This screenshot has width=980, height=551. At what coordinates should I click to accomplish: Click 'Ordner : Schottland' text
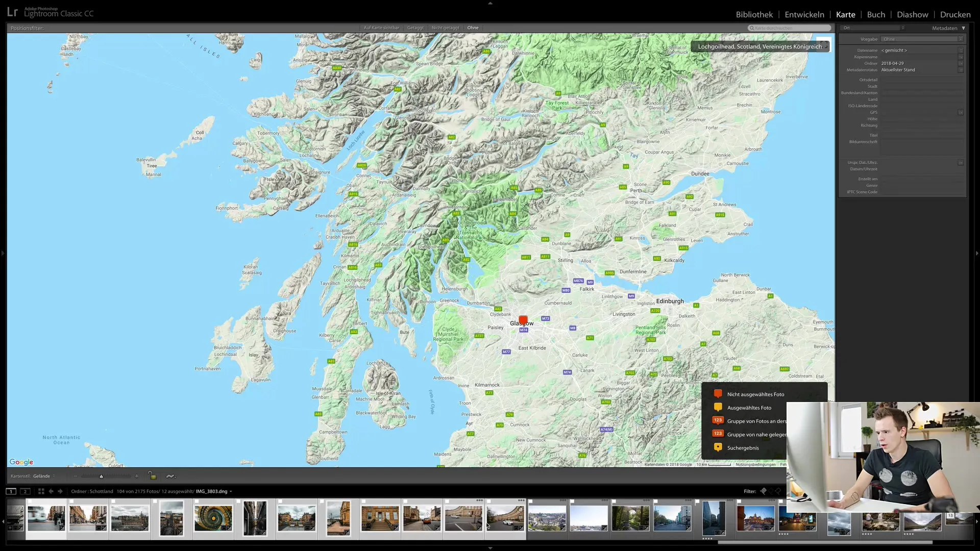[92, 491]
